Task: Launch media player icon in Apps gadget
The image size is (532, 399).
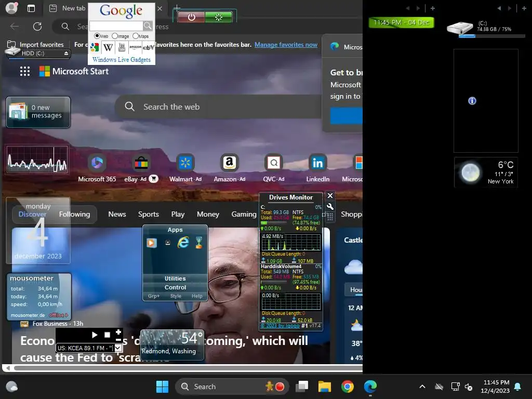Action: tap(152, 243)
